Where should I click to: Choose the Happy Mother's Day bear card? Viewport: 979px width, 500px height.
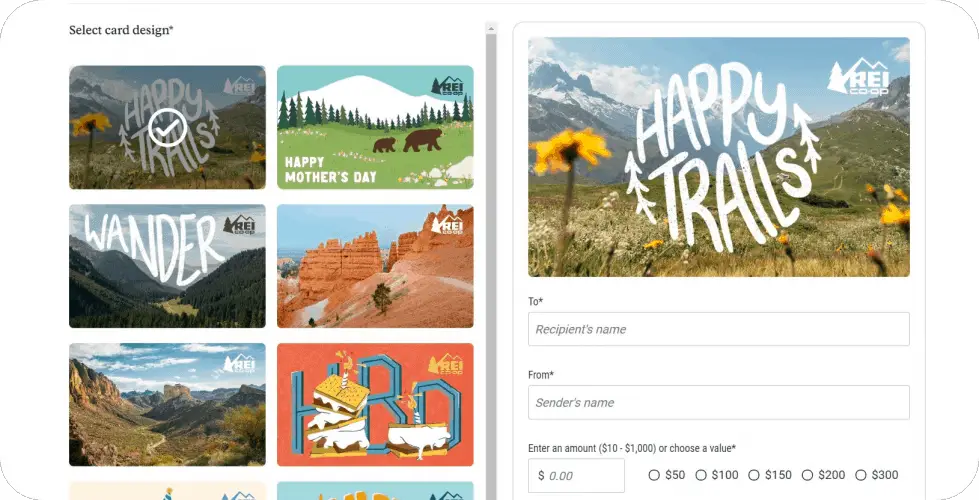click(x=375, y=127)
